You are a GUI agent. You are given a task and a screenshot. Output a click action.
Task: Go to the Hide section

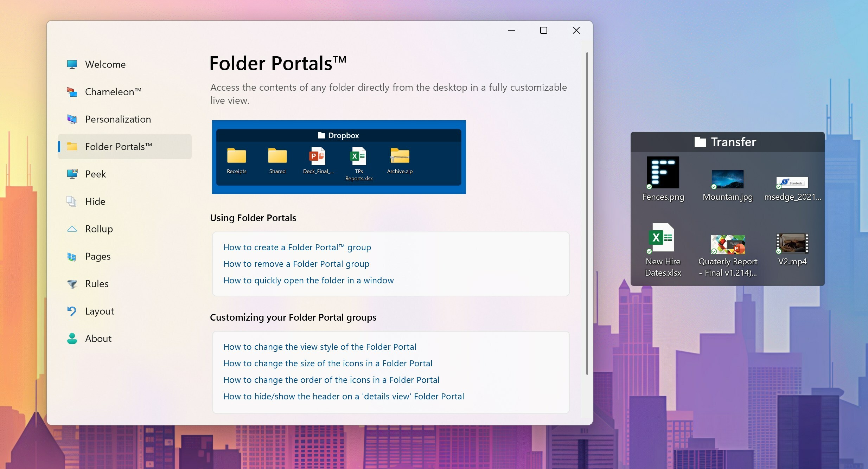(x=95, y=201)
